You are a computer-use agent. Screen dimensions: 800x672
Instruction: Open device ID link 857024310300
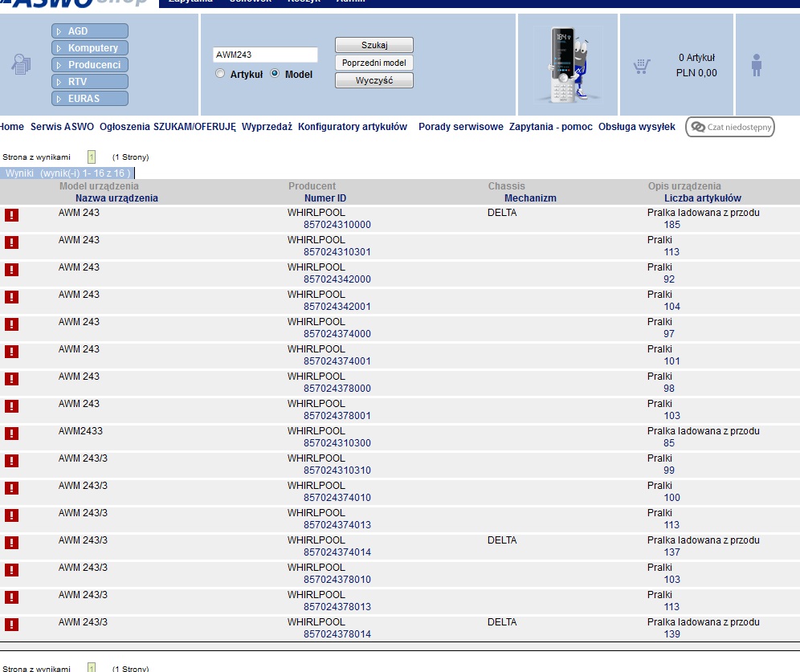(337, 443)
